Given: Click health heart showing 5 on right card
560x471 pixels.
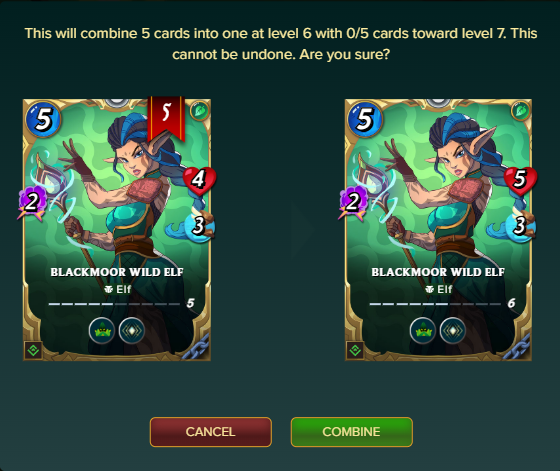Looking at the screenshot, I should coord(520,180).
